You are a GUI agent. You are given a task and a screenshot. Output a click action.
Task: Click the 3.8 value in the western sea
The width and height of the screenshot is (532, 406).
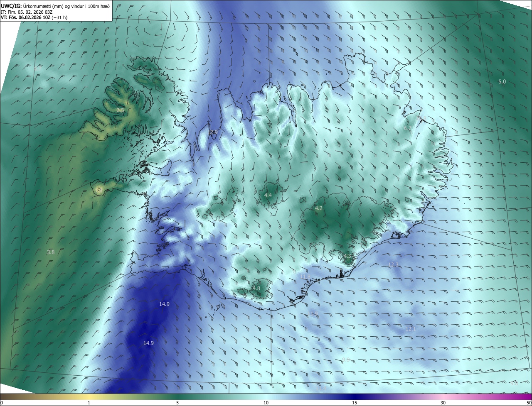(x=51, y=252)
